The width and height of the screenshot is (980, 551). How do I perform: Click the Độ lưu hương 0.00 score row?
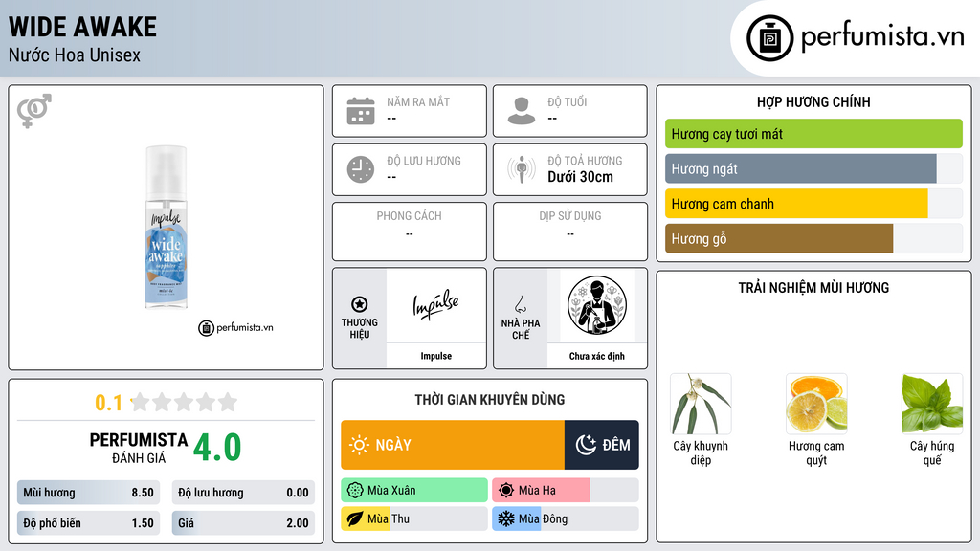click(x=243, y=493)
